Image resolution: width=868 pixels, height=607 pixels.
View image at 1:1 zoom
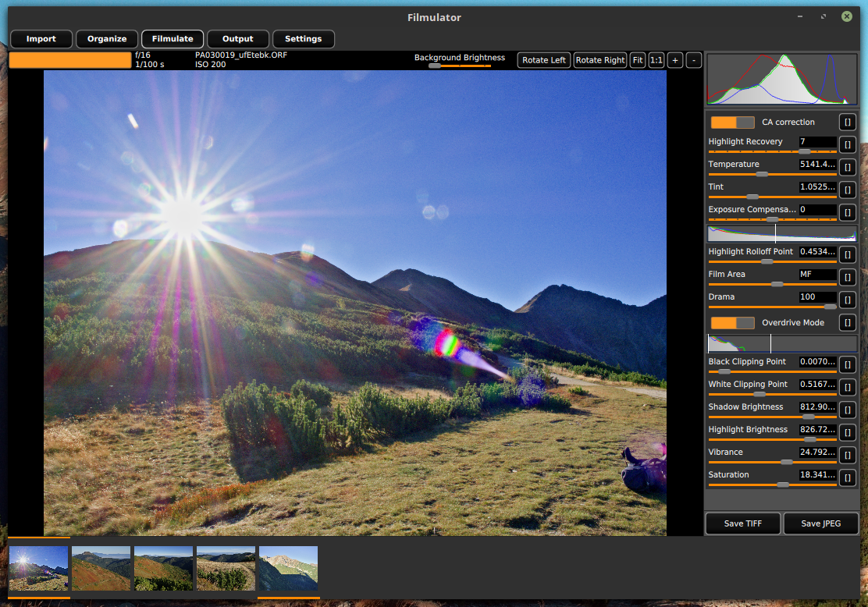656,60
